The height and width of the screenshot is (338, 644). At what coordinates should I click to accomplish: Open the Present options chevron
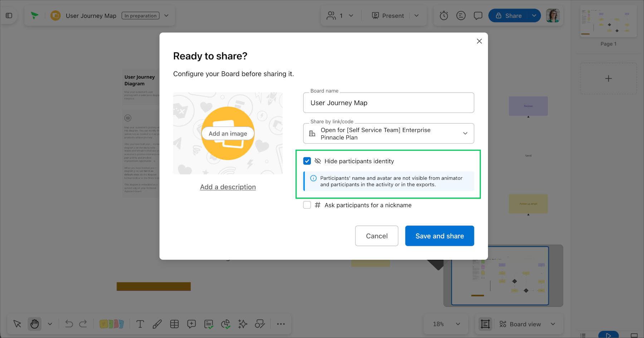pos(416,16)
